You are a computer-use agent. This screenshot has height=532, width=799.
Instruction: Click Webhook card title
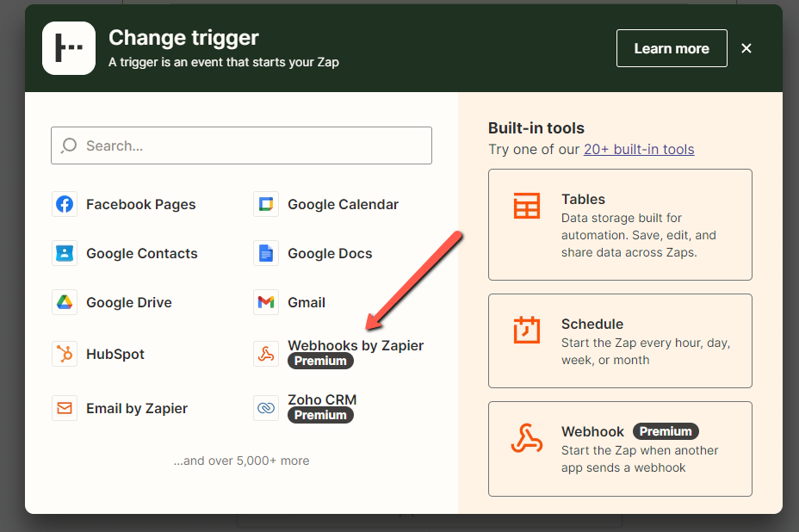592,431
